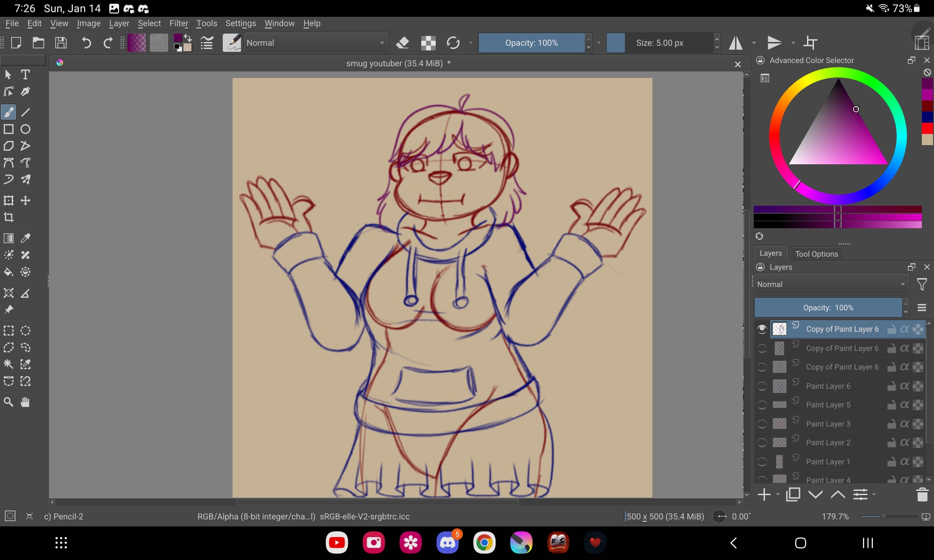Show Paint Layer 5 visibility
The image size is (934, 560).
pyautogui.click(x=762, y=405)
